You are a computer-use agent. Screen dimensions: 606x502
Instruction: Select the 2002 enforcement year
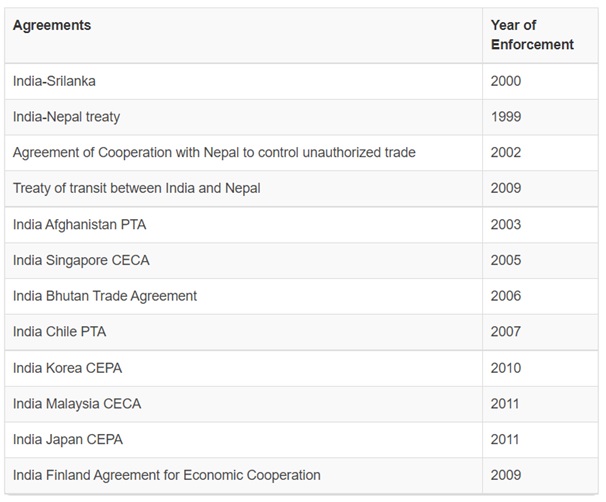coord(506,152)
